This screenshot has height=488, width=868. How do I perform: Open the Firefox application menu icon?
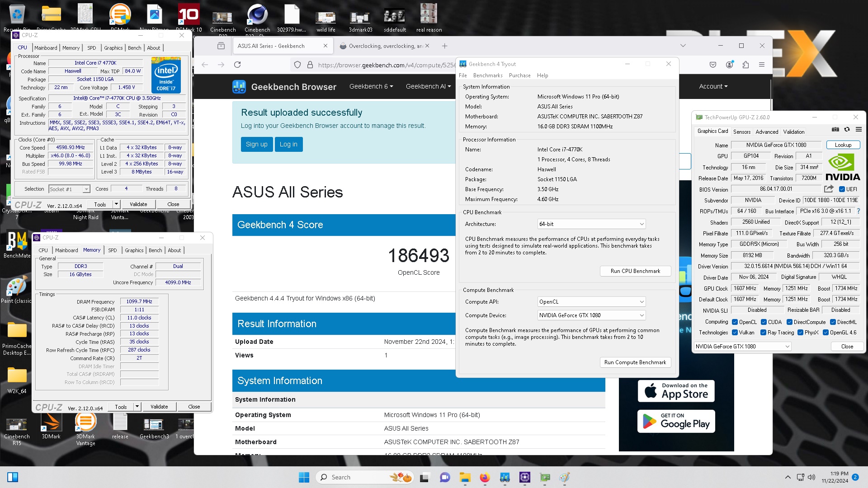click(762, 65)
